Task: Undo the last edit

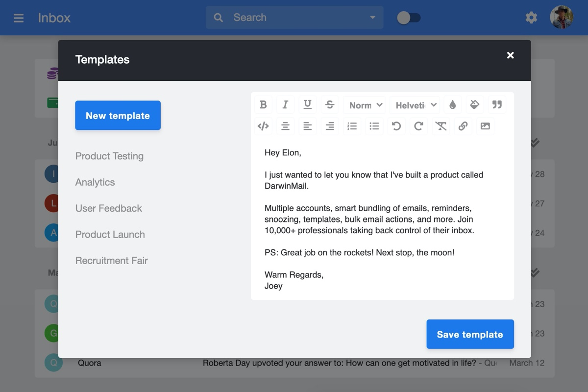Action: pyautogui.click(x=396, y=126)
